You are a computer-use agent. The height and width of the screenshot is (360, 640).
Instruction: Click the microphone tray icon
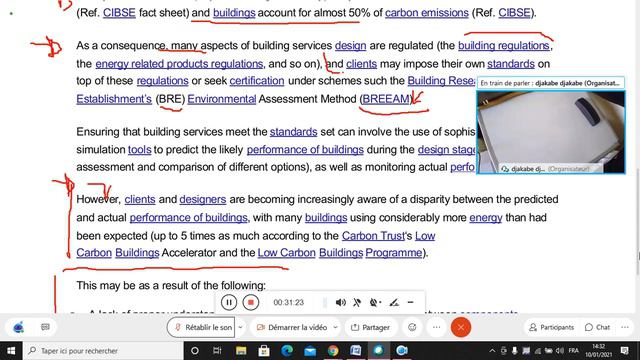(515, 351)
